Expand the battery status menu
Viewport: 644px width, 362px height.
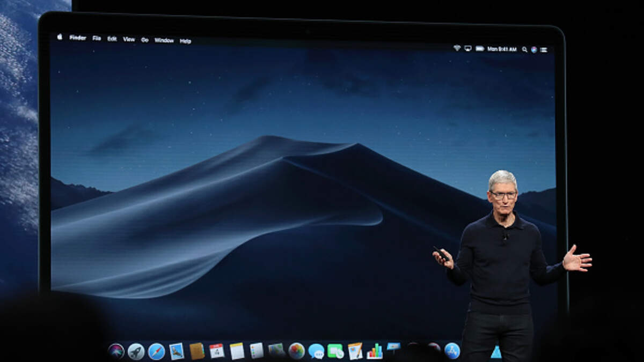[479, 49]
